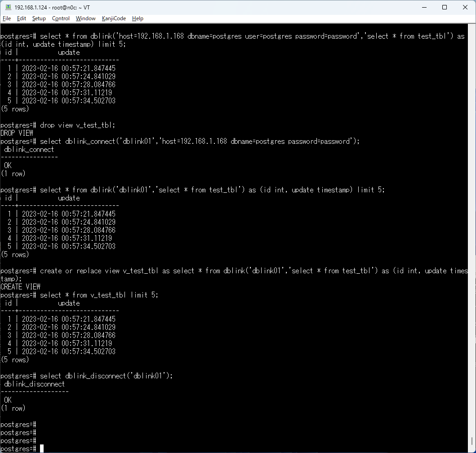Click the 'CREATE VIEW' output line
The image size is (476, 453).
21,287
